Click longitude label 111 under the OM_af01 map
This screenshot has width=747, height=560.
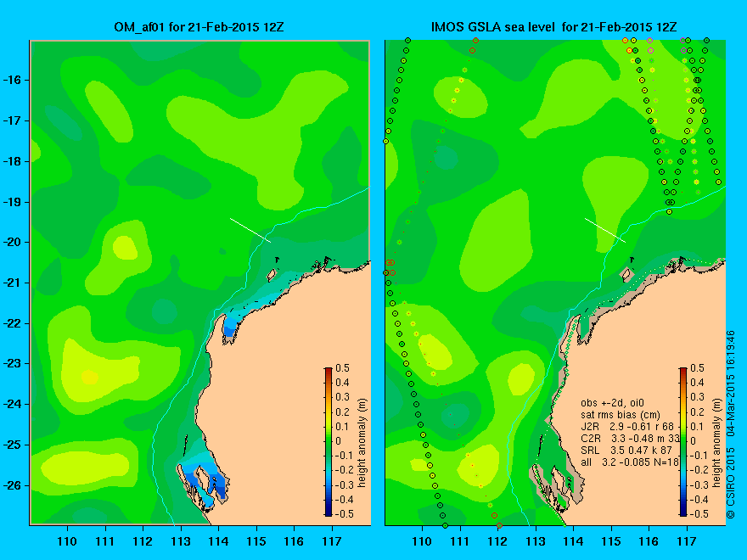(104, 541)
